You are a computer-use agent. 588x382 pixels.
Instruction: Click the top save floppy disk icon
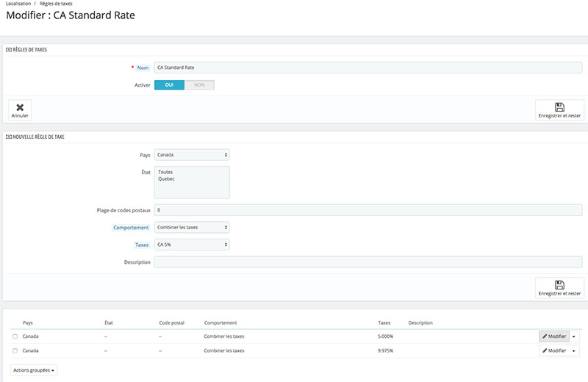(559, 107)
